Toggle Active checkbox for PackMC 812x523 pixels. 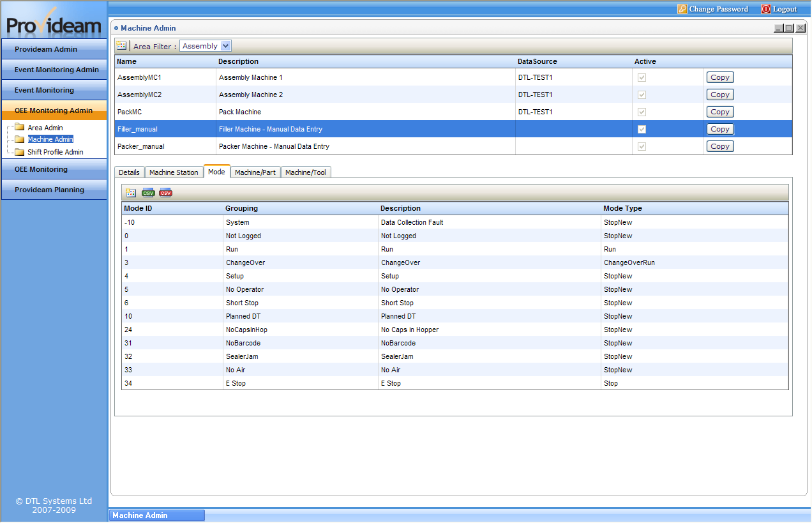tap(642, 112)
